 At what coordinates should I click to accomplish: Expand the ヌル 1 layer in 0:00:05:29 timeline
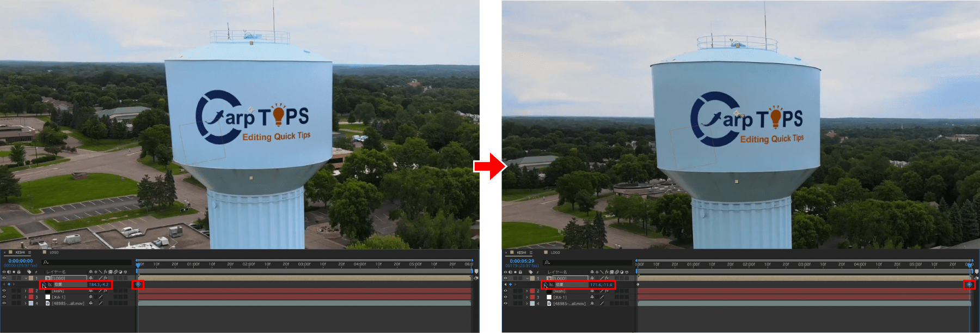pyautogui.click(x=527, y=297)
